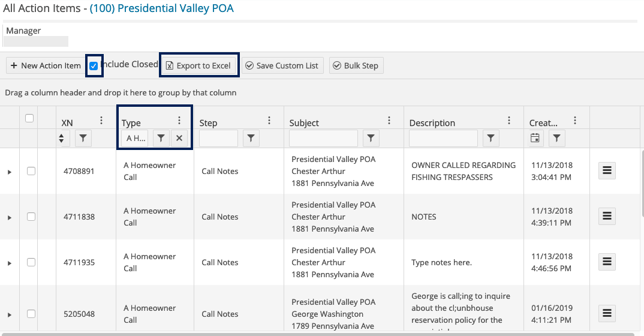Open hamburger menu for row 4708891

click(607, 171)
